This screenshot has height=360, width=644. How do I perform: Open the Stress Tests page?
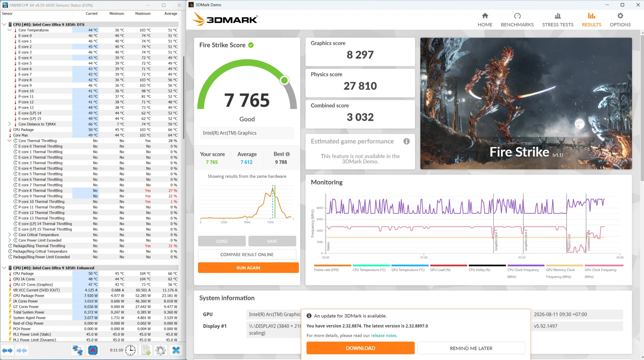558,20
